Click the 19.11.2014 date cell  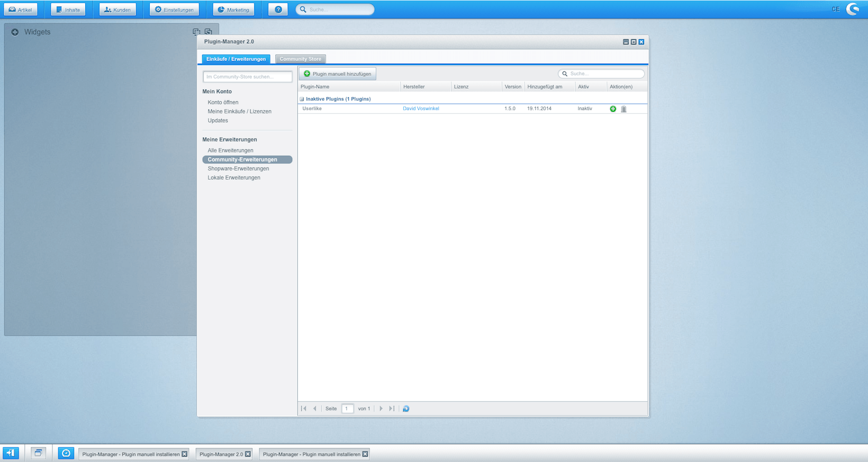539,109
